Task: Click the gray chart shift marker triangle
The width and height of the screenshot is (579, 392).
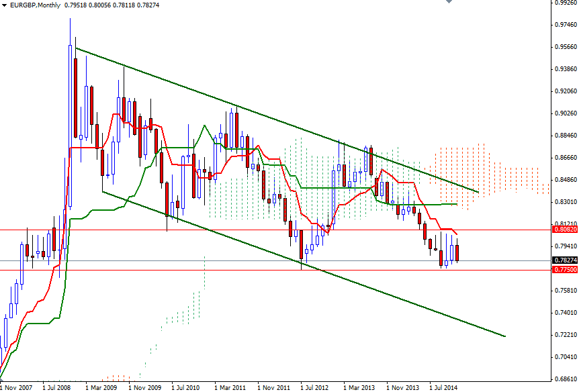Action: (x=449, y=3)
